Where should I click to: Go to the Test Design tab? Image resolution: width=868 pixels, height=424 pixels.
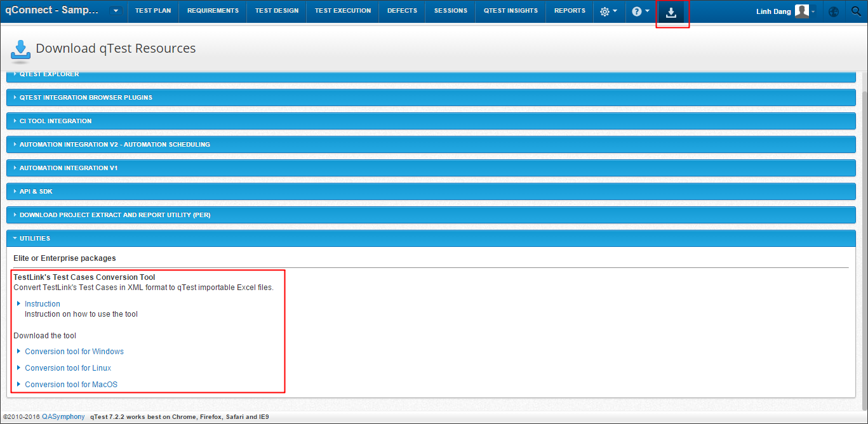pyautogui.click(x=277, y=11)
